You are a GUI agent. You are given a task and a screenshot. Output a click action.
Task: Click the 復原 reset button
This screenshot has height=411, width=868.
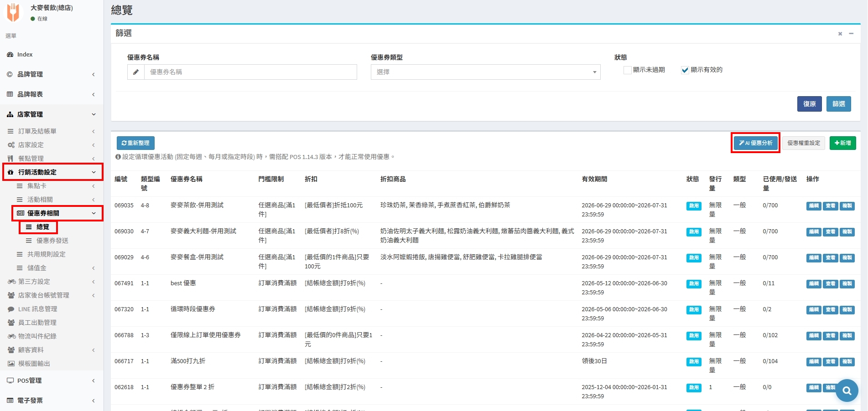coord(809,104)
